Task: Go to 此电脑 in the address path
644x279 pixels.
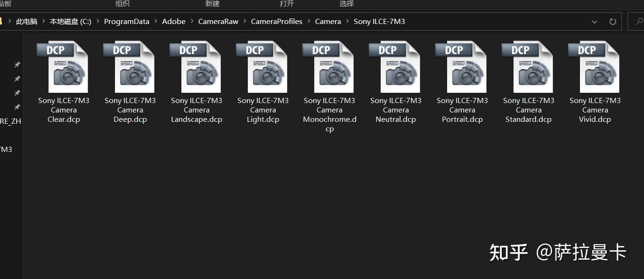Action: pyautogui.click(x=26, y=22)
